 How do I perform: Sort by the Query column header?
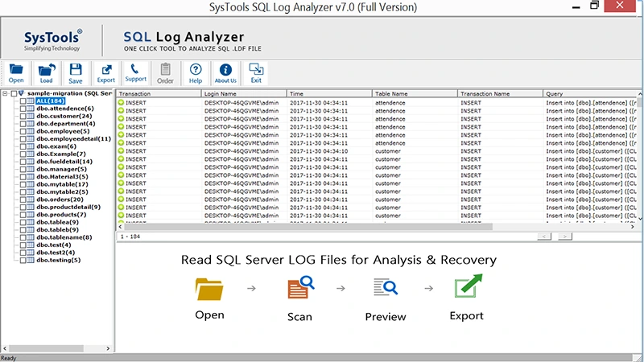[x=591, y=93]
